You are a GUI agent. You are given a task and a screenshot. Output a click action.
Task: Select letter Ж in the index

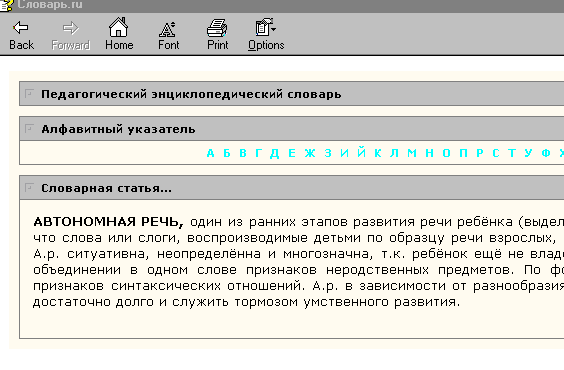pos(310,153)
